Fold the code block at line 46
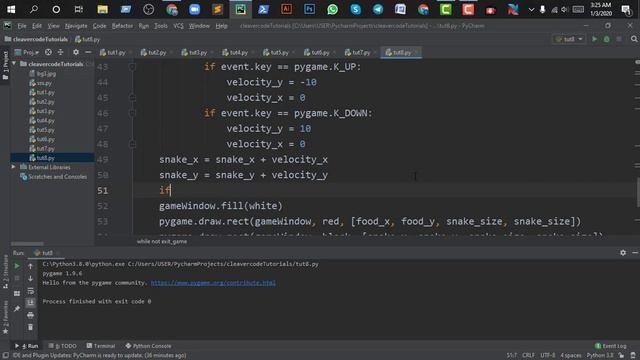Image resolution: width=640 pixels, height=360 pixels. tap(132, 113)
